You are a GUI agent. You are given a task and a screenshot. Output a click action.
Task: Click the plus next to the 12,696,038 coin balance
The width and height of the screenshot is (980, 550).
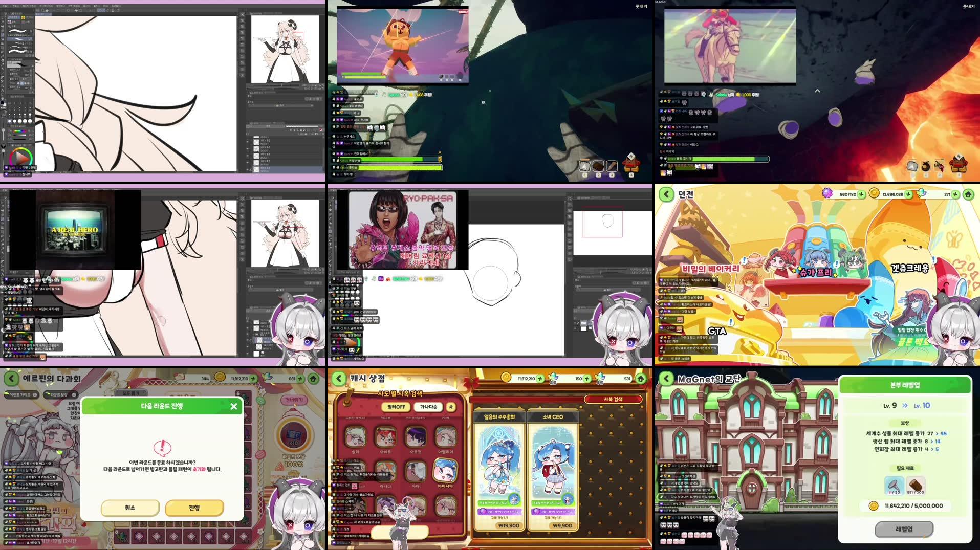tap(907, 194)
